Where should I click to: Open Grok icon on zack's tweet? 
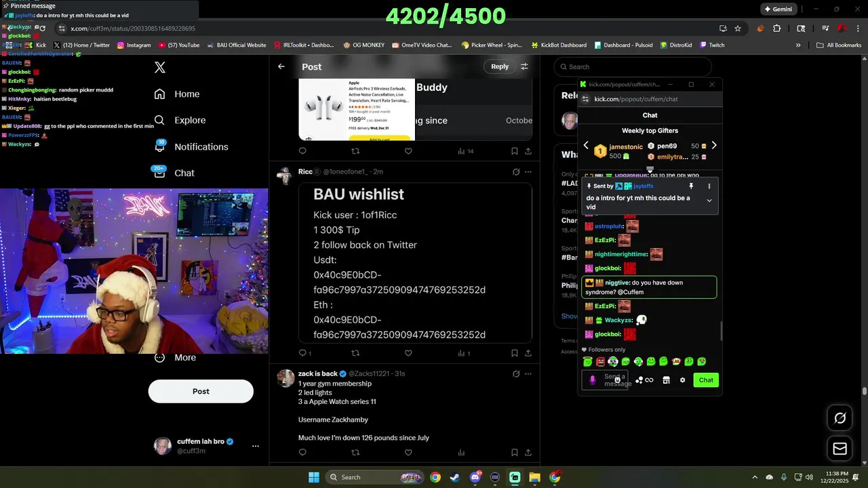click(516, 373)
